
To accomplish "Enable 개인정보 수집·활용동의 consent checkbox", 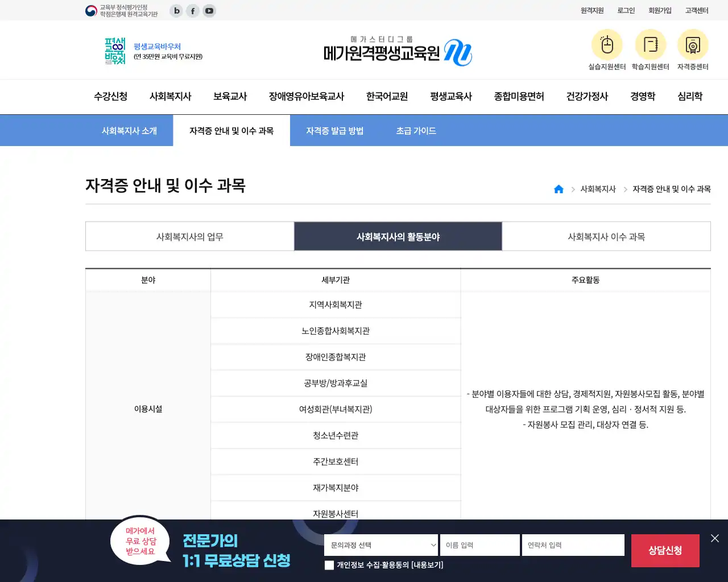I will [x=329, y=565].
